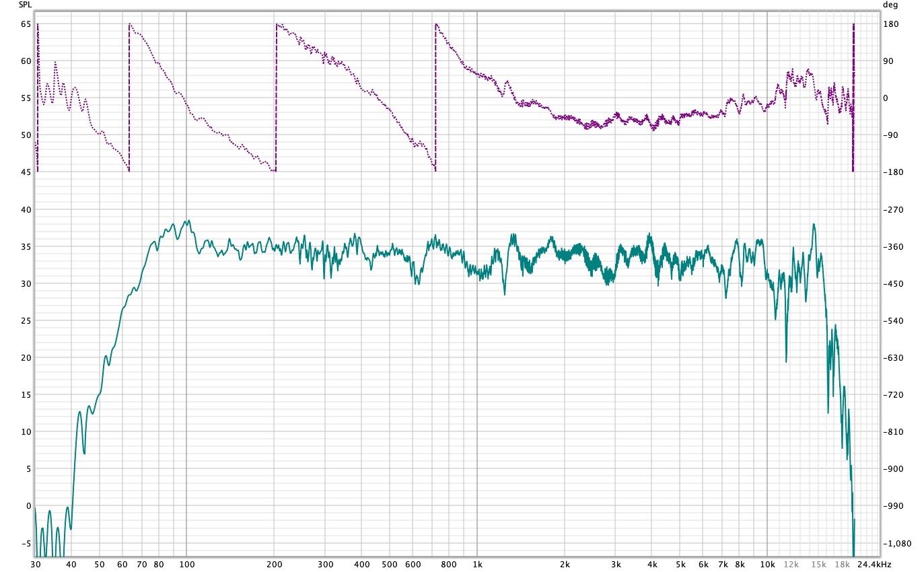Select the -450 degree phase axis label
This screenshot has height=572, width=924.
[892, 284]
